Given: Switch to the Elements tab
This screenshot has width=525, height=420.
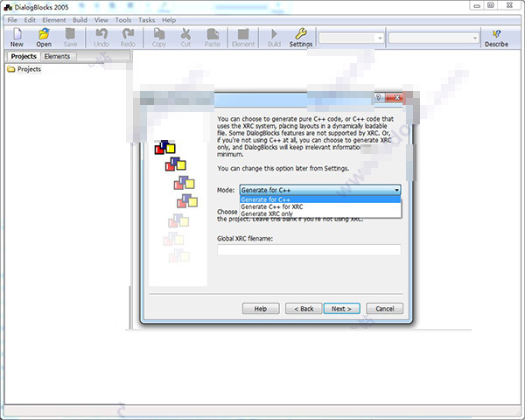Looking at the screenshot, I should 57,56.
